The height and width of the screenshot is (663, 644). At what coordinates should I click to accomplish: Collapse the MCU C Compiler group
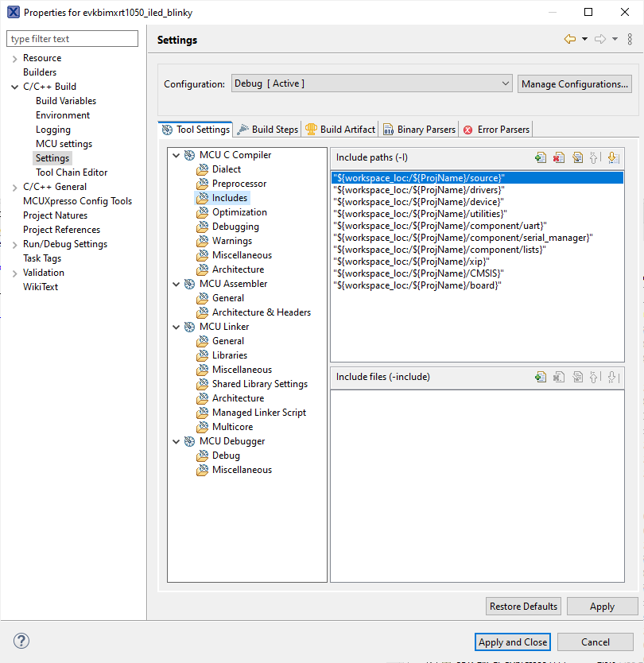click(x=177, y=156)
